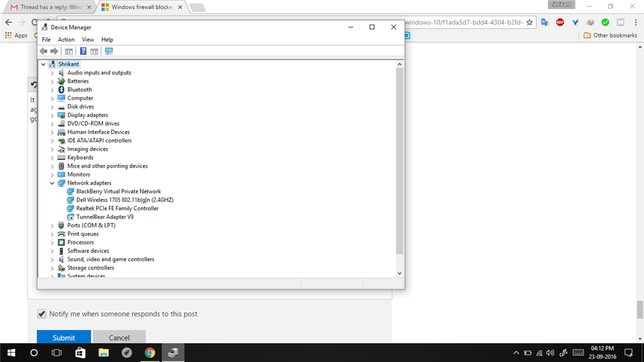Click the Windows Start button
Image resolution: width=644 pixels, height=362 pixels.
[11, 353]
